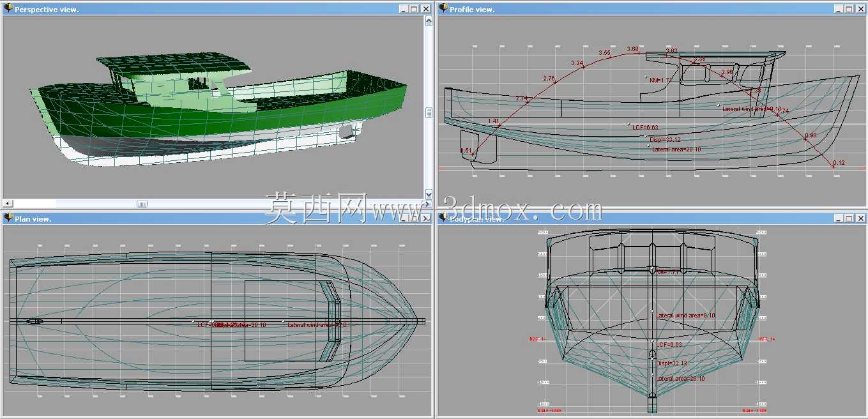The height and width of the screenshot is (419, 868).
Task: Click the Profile view window title icon
Action: point(443,8)
